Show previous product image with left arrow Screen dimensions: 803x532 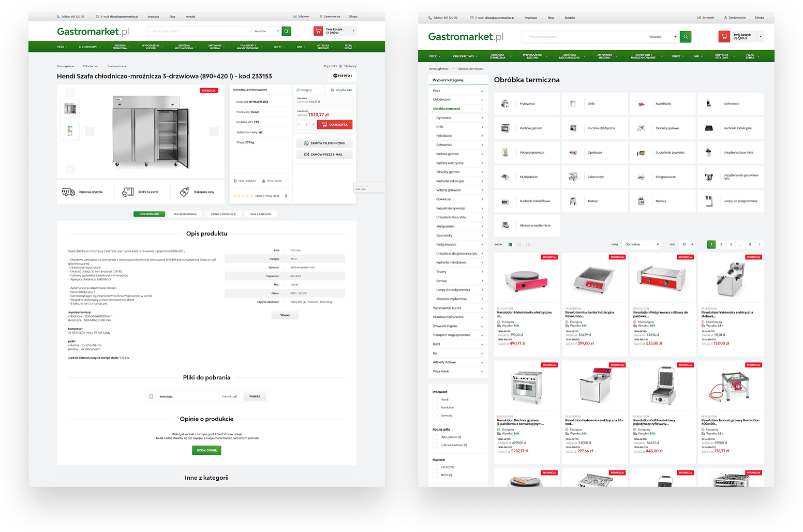coord(90,131)
